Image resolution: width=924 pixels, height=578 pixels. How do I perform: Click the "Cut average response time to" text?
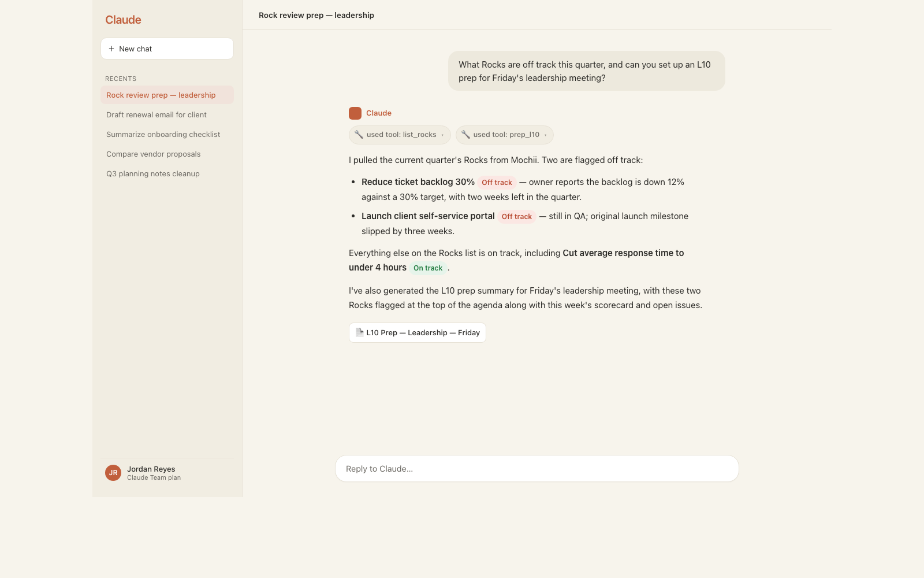click(x=623, y=253)
